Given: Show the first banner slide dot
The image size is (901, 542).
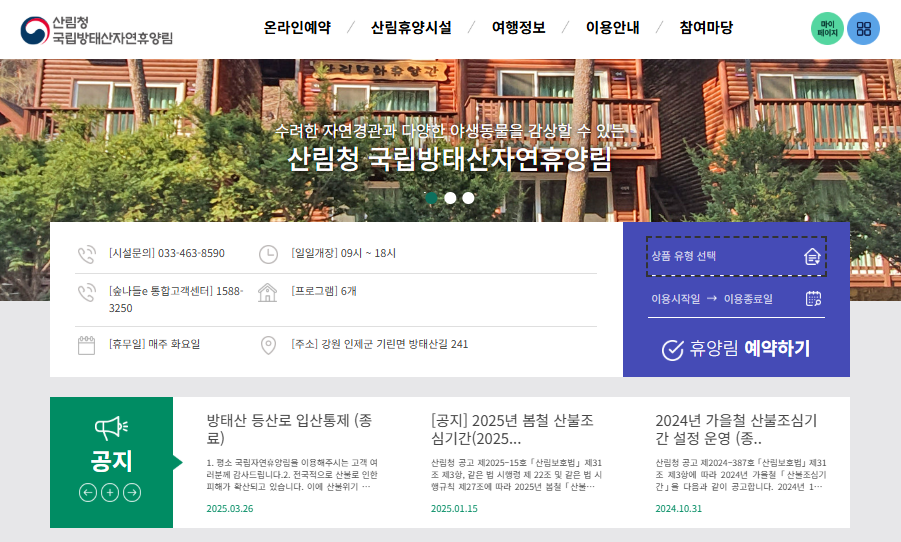Looking at the screenshot, I should tap(432, 198).
